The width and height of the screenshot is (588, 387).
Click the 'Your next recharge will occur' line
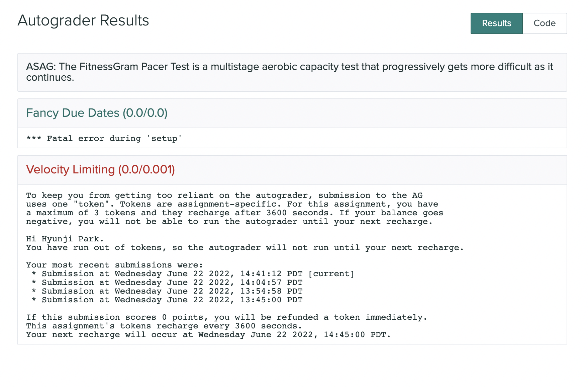(x=208, y=335)
